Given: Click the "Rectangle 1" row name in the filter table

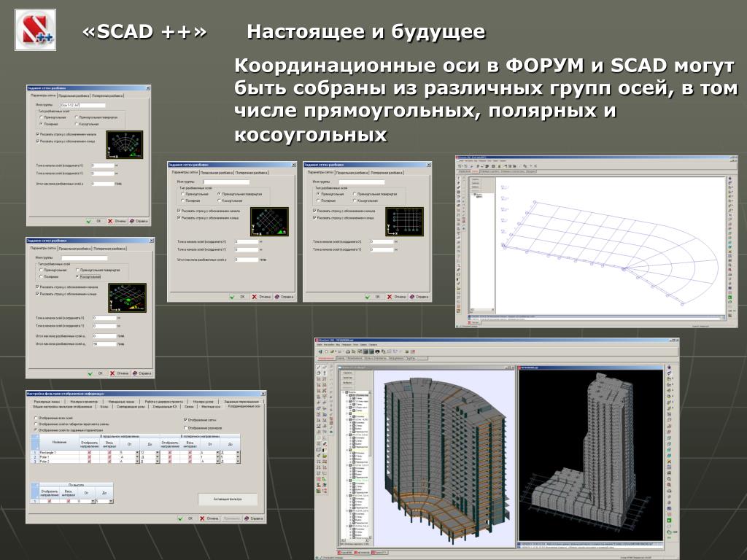Looking at the screenshot, I should tap(47, 452).
